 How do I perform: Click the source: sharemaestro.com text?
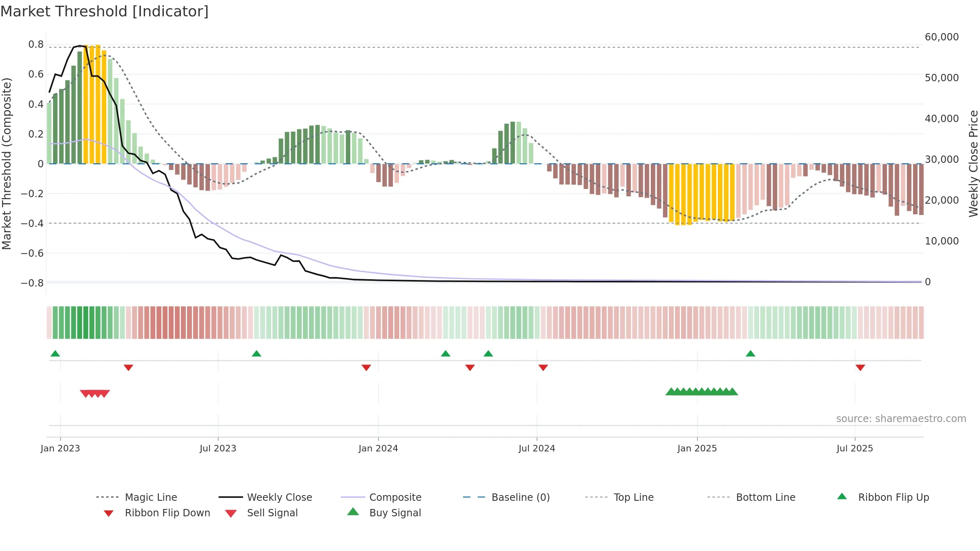point(901,418)
